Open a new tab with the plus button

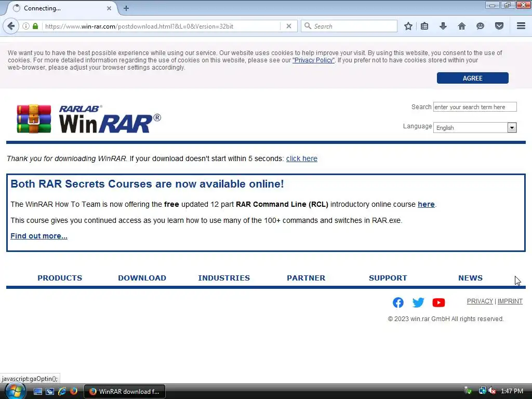(126, 8)
